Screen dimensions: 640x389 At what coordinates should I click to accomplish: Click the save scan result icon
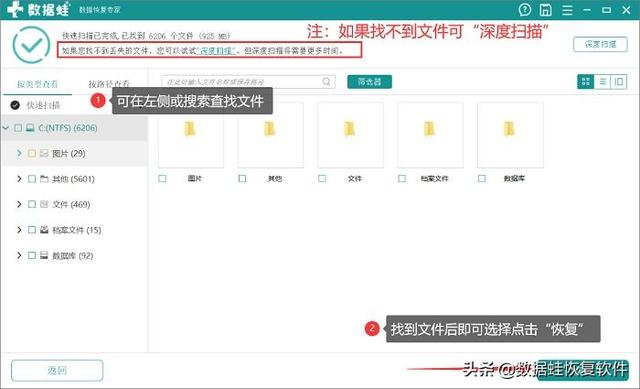545,10
